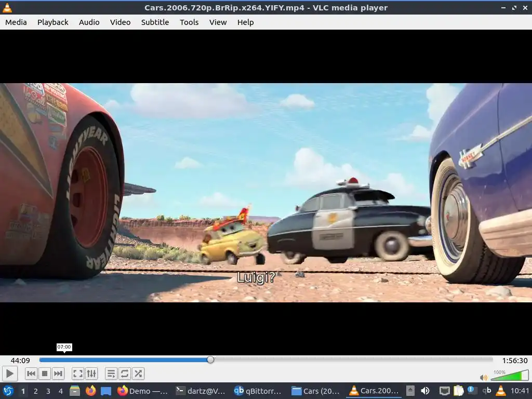Switch to the qBittorrent window
The width and height of the screenshot is (532, 399).
click(258, 391)
